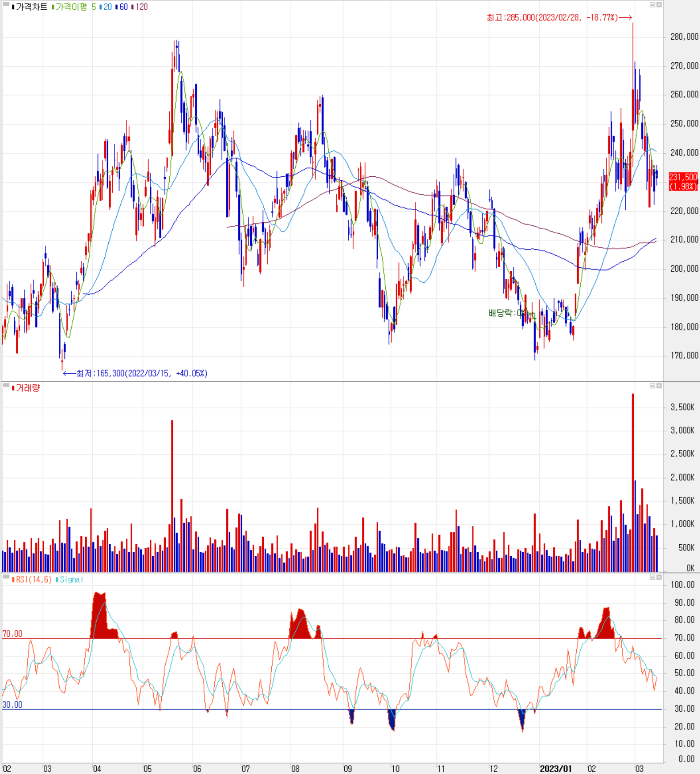
Task: Click the 5-day moving average legend
Action: click(x=94, y=7)
